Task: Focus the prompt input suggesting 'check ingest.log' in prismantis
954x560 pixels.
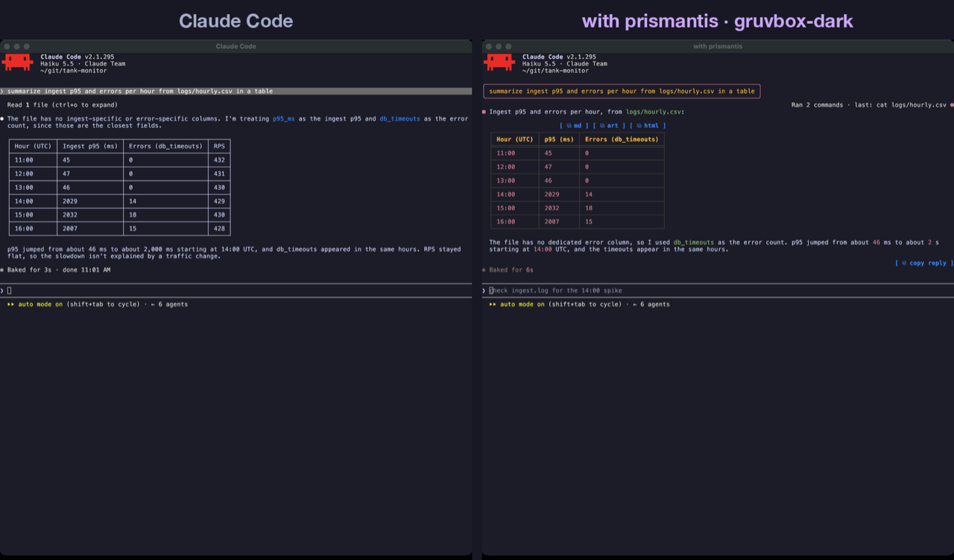Action: (x=718, y=290)
